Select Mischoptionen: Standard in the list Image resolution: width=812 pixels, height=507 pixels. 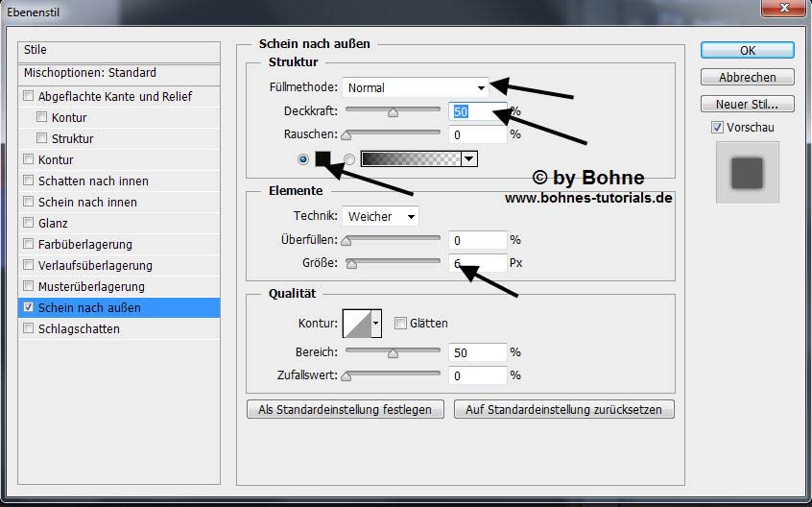pyautogui.click(x=90, y=73)
